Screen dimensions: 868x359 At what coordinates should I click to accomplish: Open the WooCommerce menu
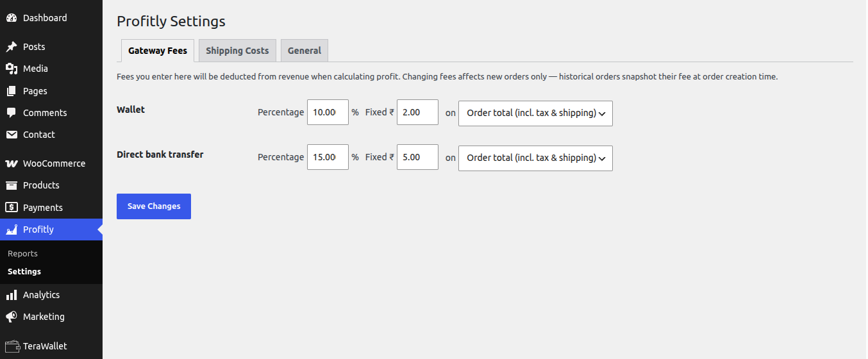51,163
